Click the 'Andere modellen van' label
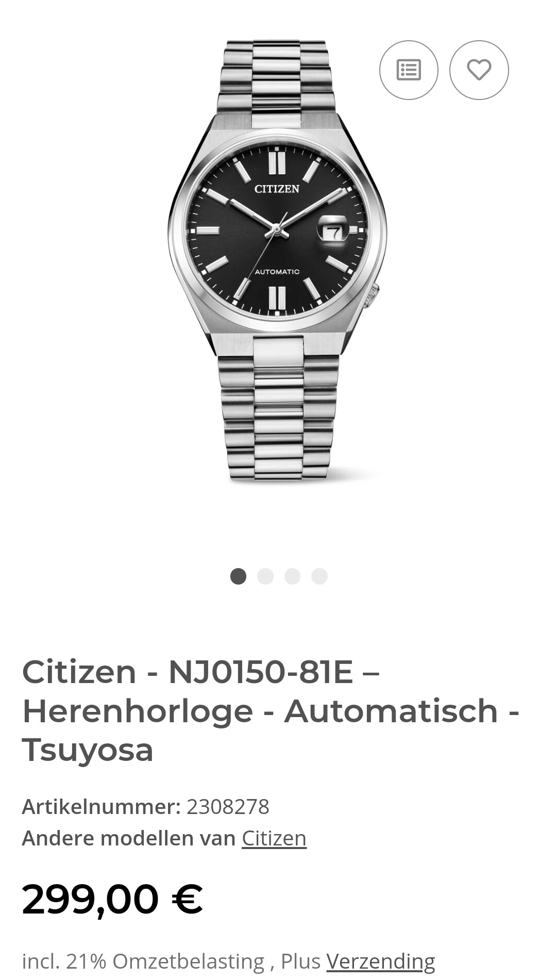The width and height of the screenshot is (556, 980). [x=129, y=838]
